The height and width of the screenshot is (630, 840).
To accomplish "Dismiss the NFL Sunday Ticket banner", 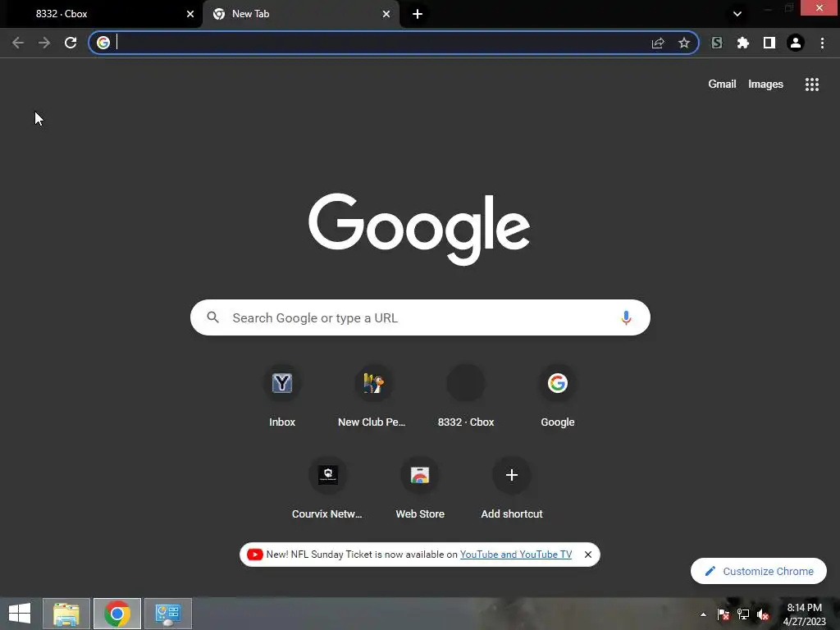I will click(x=587, y=555).
